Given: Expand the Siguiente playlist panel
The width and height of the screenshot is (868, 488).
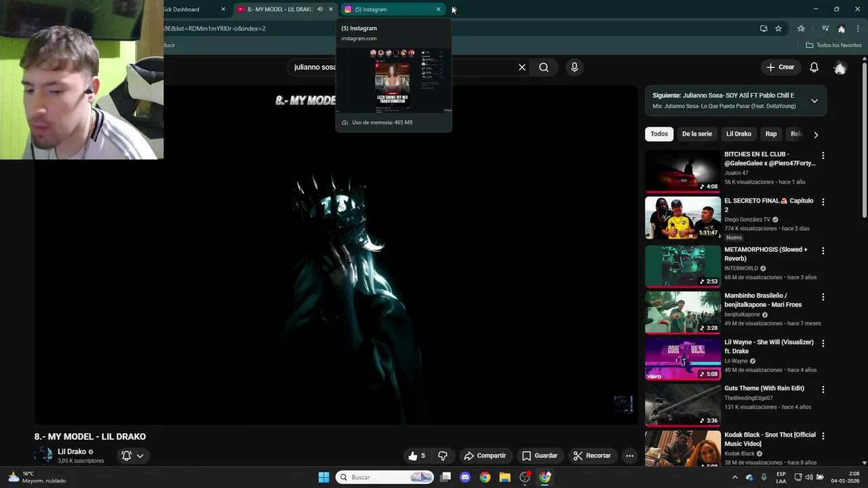Looking at the screenshot, I should click(x=814, y=101).
